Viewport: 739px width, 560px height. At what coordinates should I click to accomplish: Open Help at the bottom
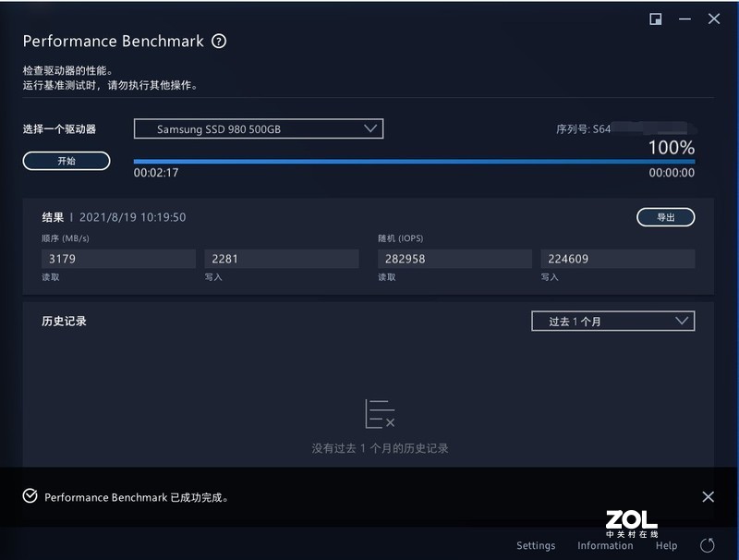[x=666, y=545]
